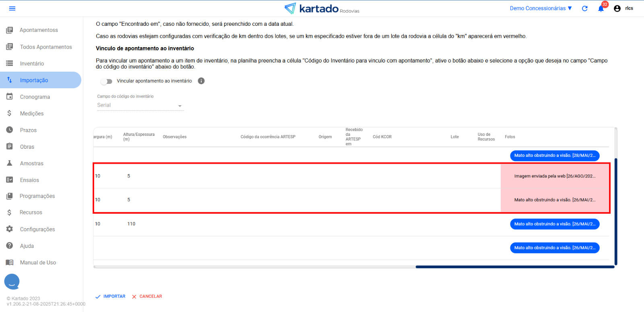Select Configurações from sidebar
The width and height of the screenshot is (644, 312).
(x=37, y=229)
